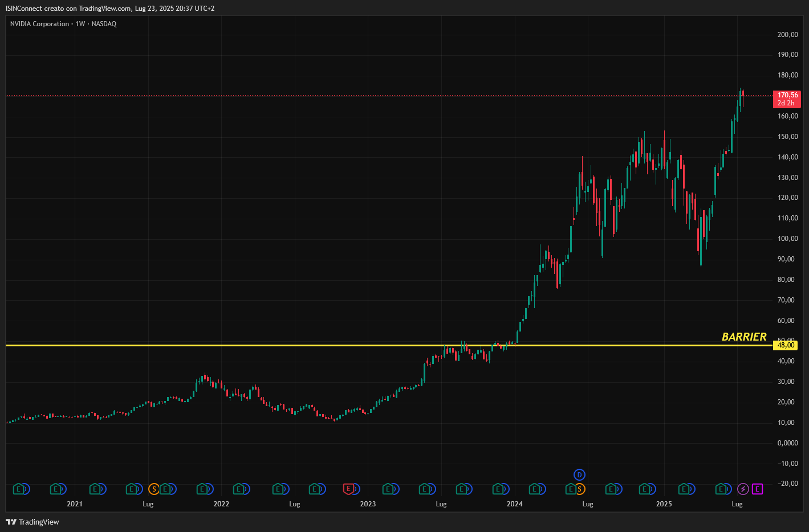Screen dimensions: 809x532
Task: Click the purple lightning bolt event icon
Action: [743, 489]
